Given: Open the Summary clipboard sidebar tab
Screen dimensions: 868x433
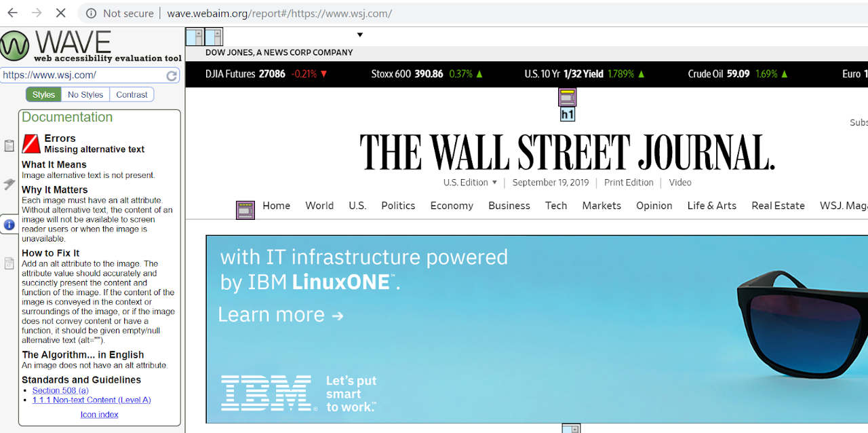Looking at the screenshot, I should tap(9, 146).
